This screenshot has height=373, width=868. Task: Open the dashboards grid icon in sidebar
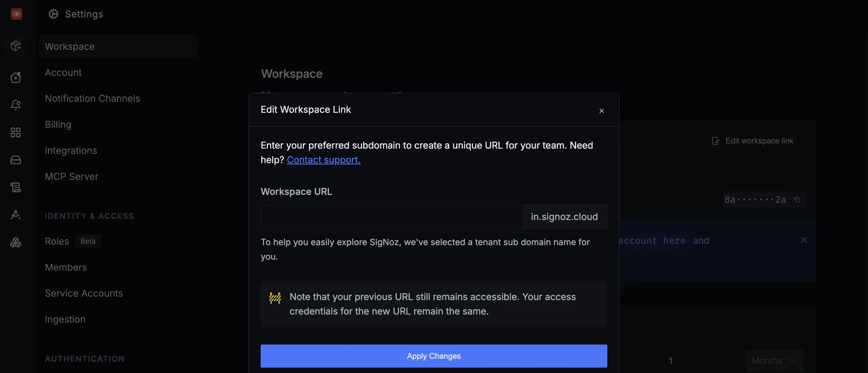16,132
